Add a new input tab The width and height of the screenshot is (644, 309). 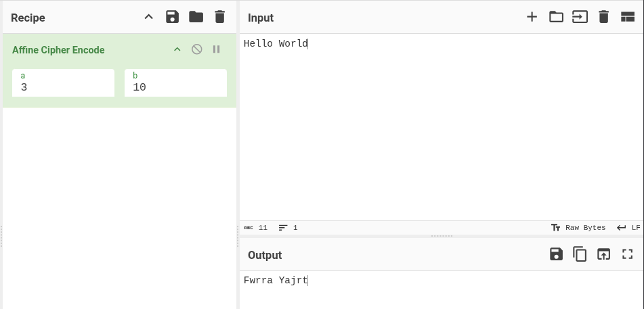click(532, 17)
